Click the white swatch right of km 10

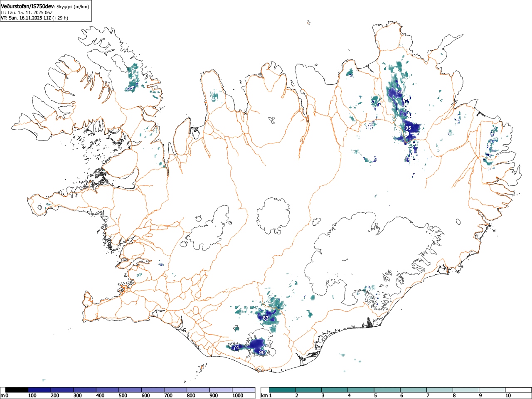[518, 390]
